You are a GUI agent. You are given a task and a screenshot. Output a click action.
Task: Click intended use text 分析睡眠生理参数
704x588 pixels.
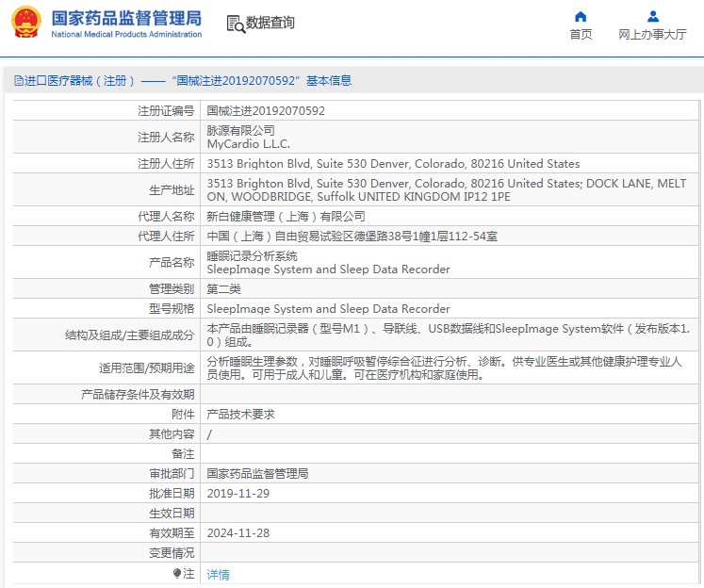point(444,368)
